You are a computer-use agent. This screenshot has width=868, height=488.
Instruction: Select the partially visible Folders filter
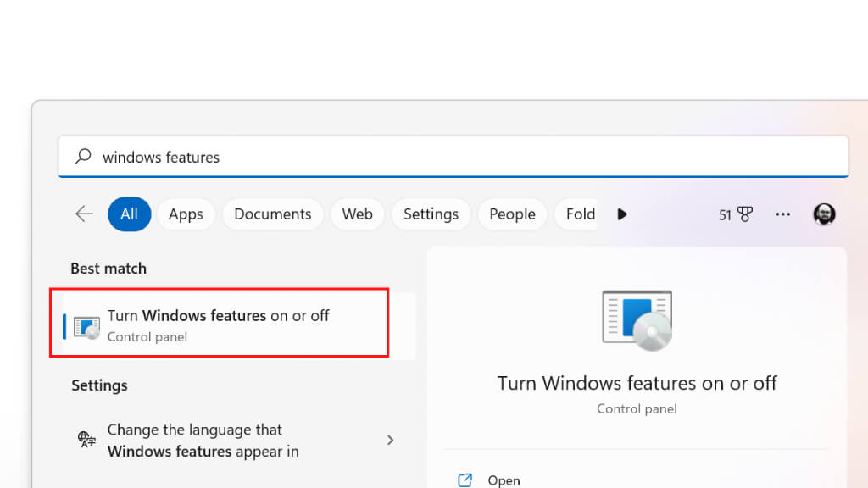580,214
